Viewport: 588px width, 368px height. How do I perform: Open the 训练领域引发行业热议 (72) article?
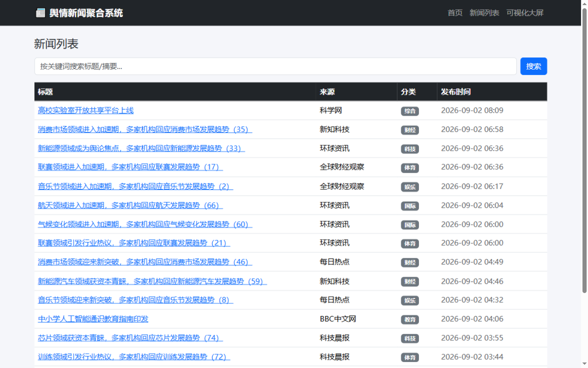pos(134,356)
